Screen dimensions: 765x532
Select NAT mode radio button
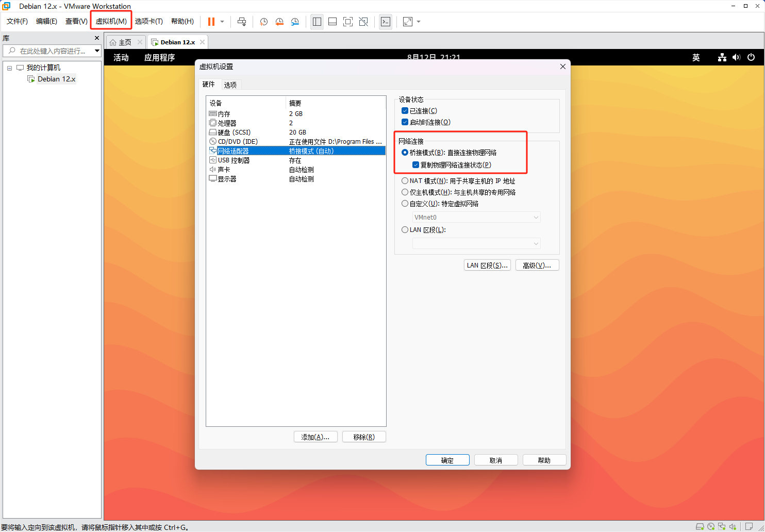pyautogui.click(x=405, y=181)
